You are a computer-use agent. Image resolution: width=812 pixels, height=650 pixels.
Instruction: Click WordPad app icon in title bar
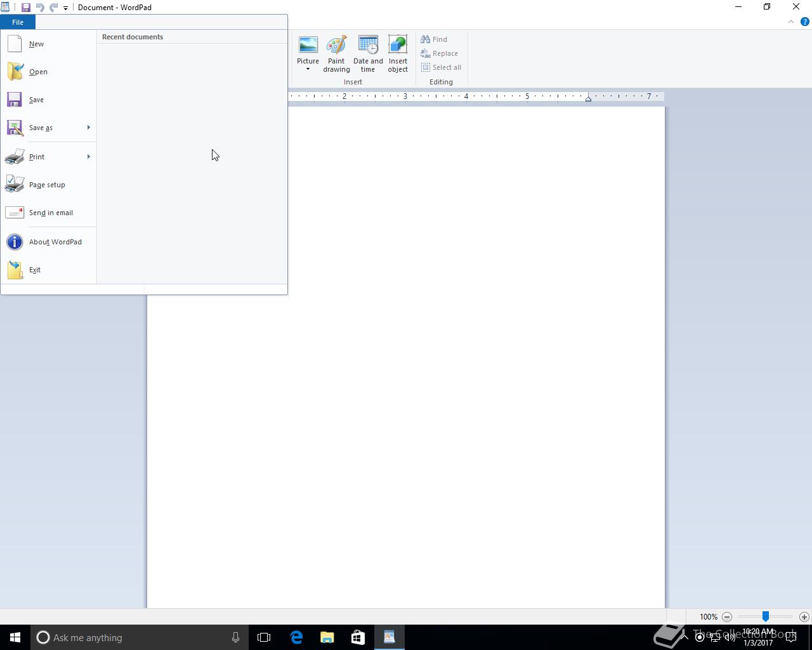[x=5, y=7]
